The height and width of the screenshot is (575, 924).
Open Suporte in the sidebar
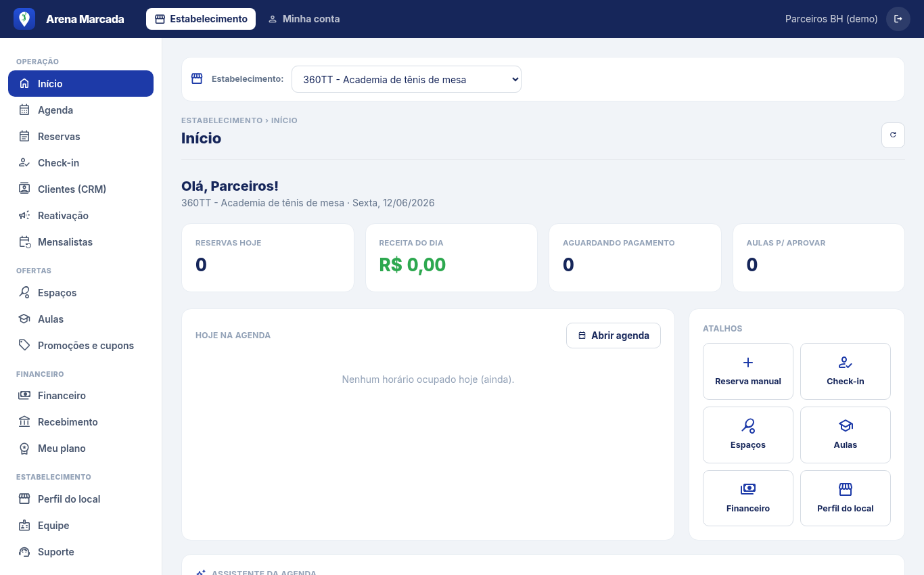tap(80, 552)
